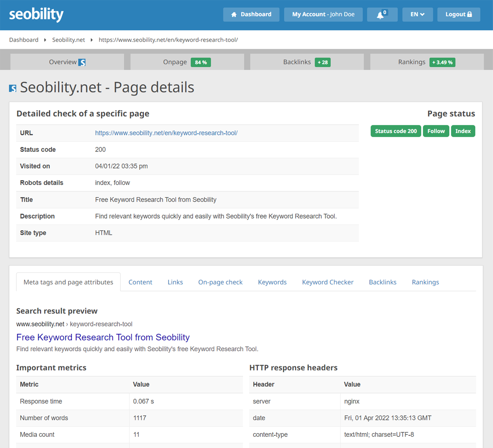Open lower Backlinks tab
The width and height of the screenshot is (493, 448).
383,282
